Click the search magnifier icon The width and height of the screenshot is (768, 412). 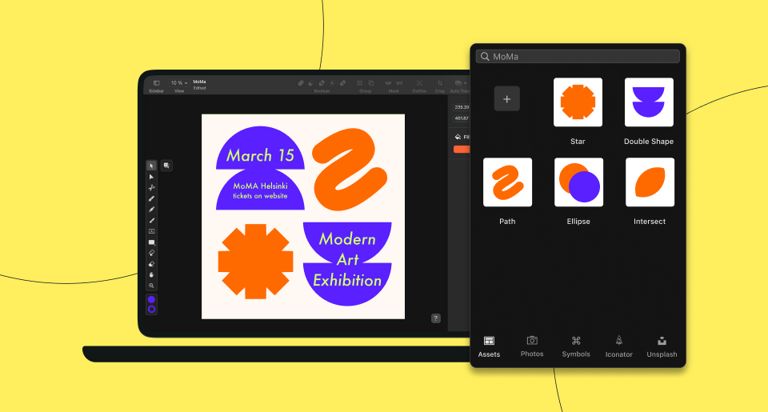click(x=485, y=56)
